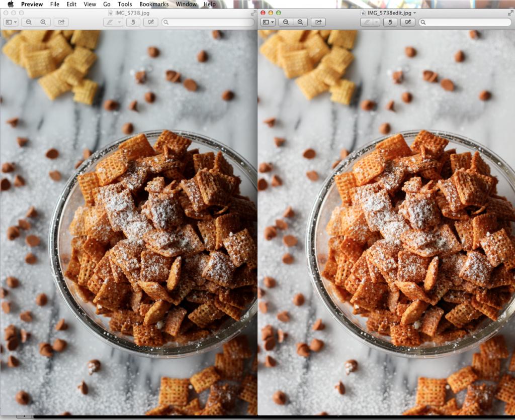515x420 pixels.
Task: Zoom in on the IMG_5738.jpg window
Action: click(x=43, y=22)
